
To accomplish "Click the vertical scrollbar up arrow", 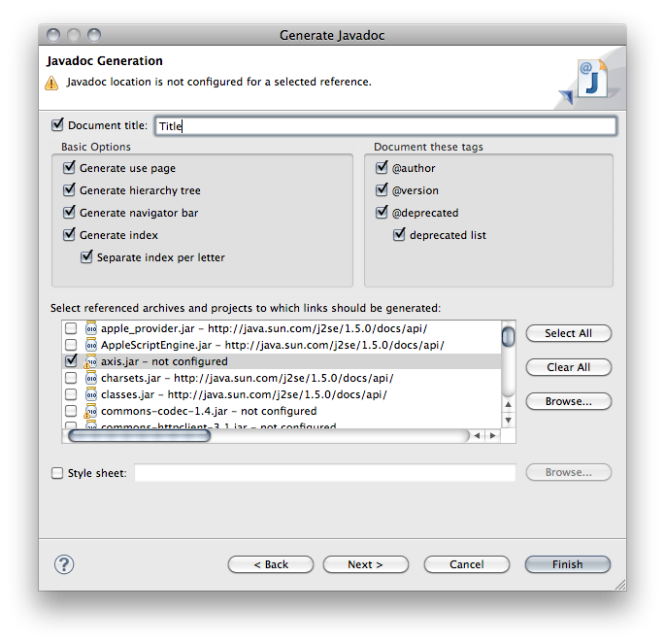I will 508,404.
